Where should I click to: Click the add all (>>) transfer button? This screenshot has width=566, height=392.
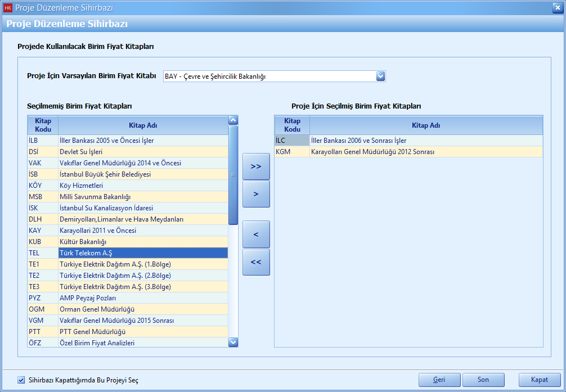click(x=256, y=166)
